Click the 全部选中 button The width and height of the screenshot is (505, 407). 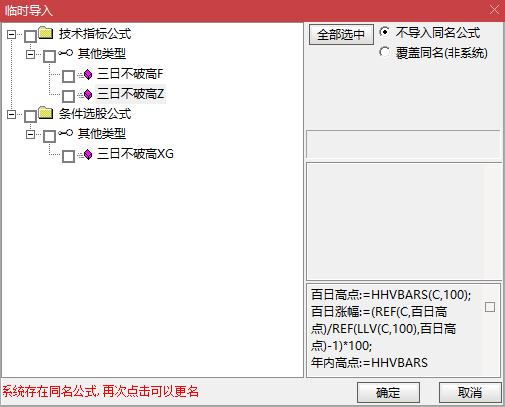(341, 34)
